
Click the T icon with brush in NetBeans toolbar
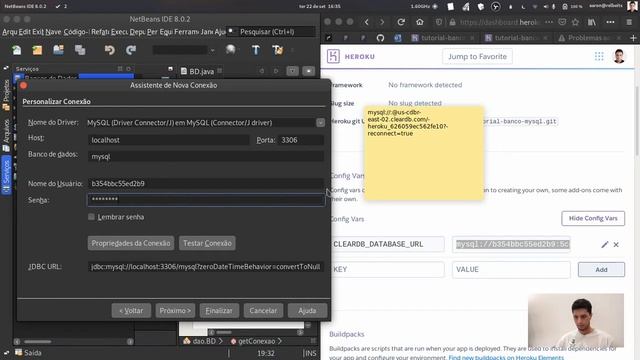278,50
